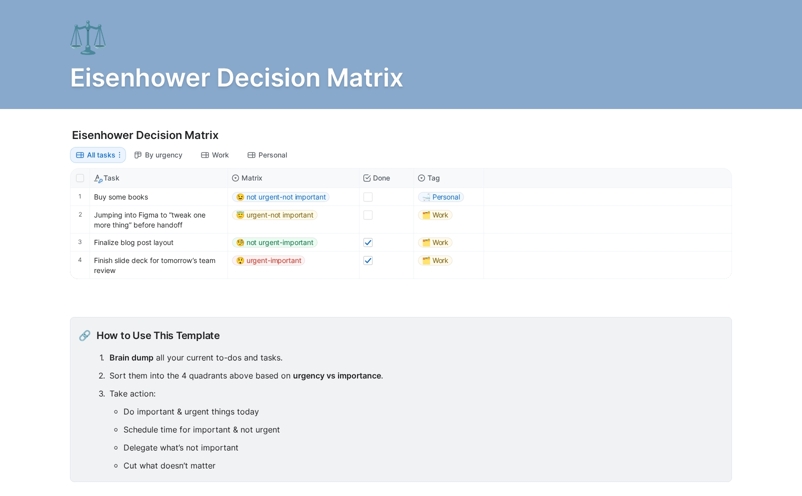The width and height of the screenshot is (802, 496).
Task: Click the Finalize blog post layout cell
Action: pyautogui.click(x=159, y=242)
